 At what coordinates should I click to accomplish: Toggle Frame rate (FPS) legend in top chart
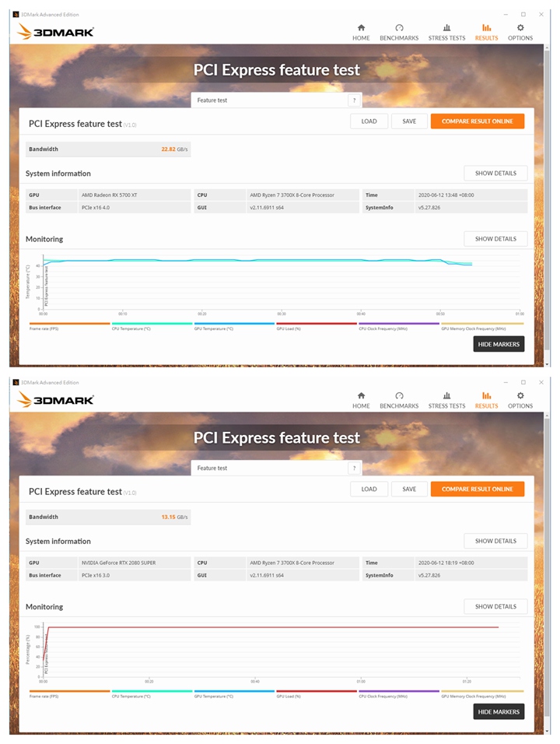tap(69, 326)
